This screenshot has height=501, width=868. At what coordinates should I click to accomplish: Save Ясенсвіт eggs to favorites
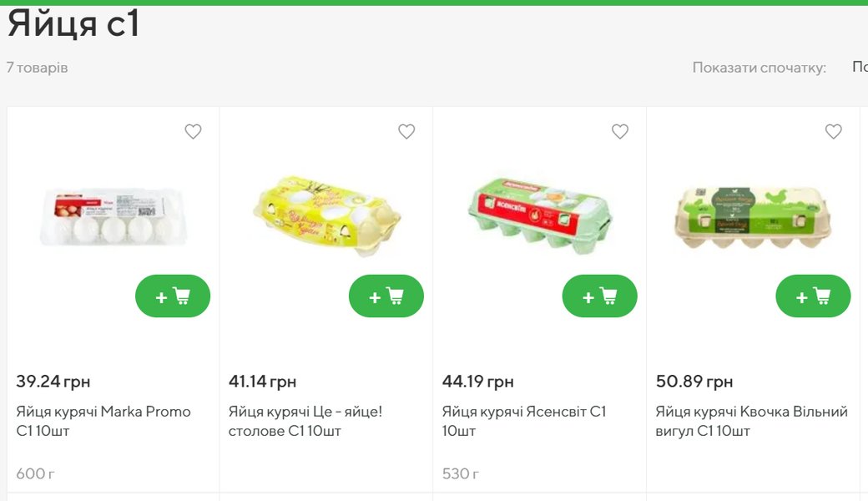[x=620, y=132]
